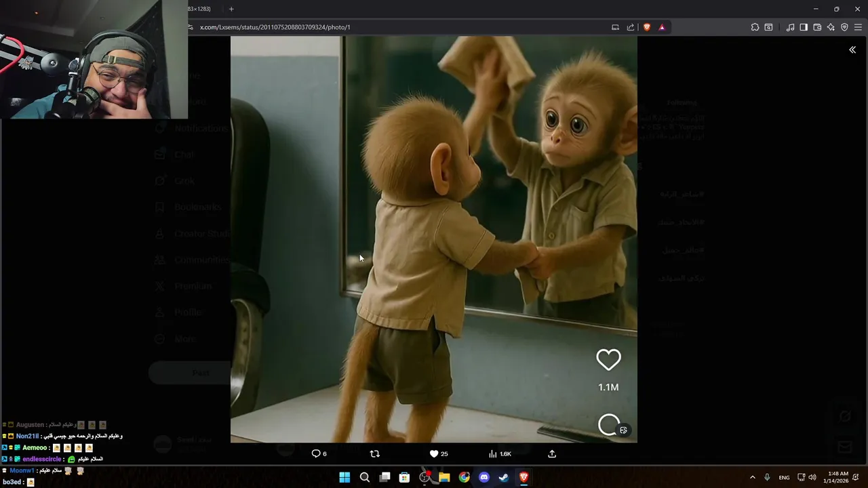The image size is (868, 488).
Task: Open the Brave Rewards triangle icon
Action: tap(662, 27)
